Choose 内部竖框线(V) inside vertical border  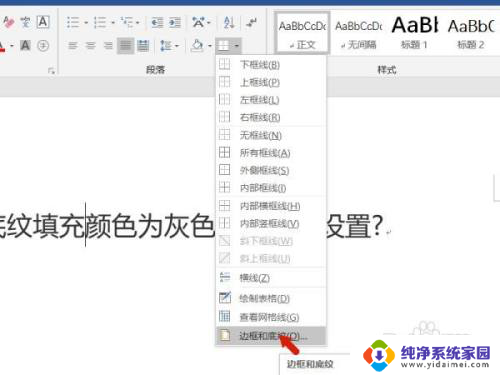[x=271, y=224]
